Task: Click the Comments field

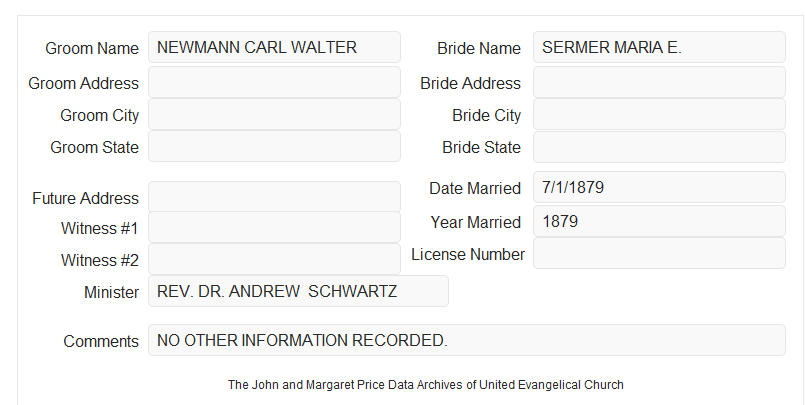Action: (x=467, y=340)
